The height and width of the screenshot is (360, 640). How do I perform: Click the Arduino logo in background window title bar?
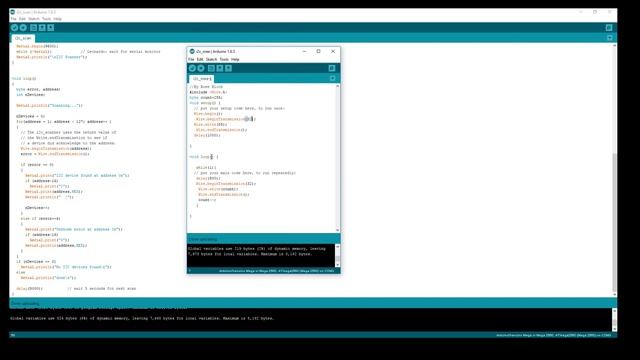pyautogui.click(x=13, y=12)
